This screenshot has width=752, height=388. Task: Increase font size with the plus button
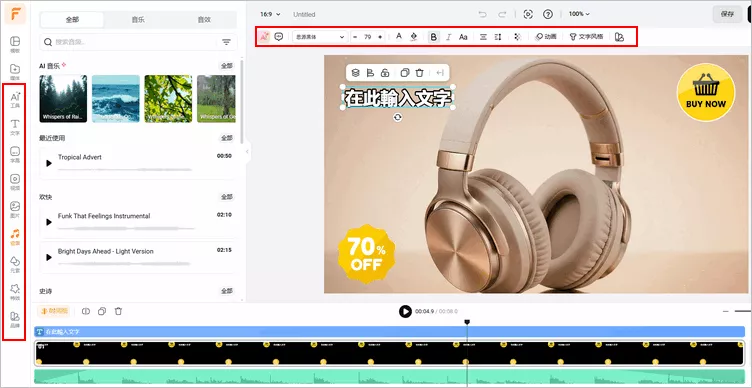click(x=380, y=36)
